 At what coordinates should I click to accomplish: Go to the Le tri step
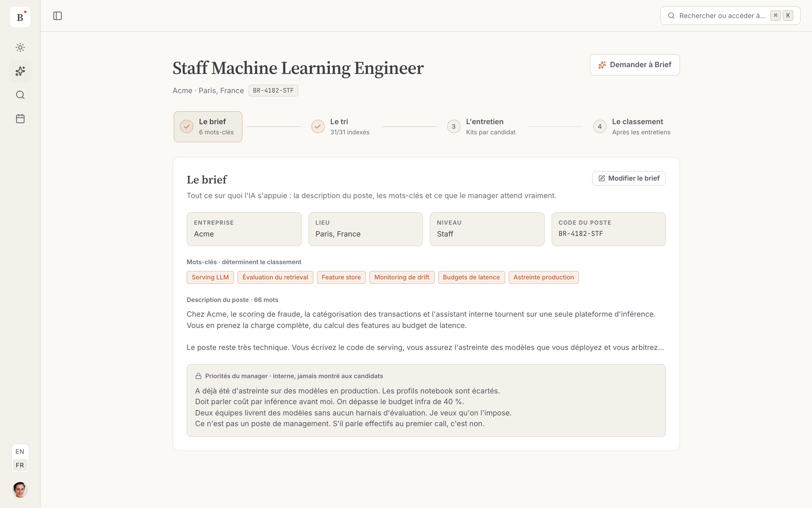tap(340, 127)
